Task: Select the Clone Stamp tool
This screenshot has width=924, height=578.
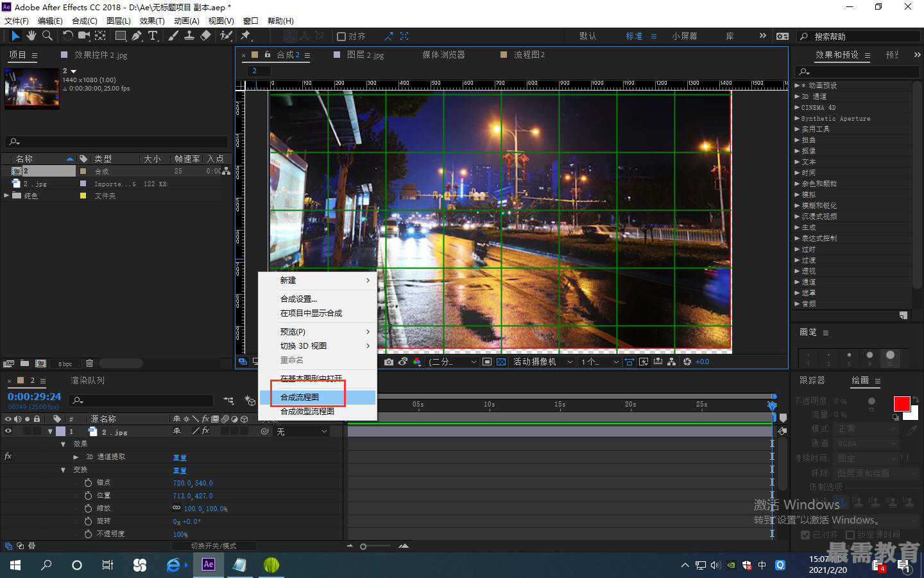Action: tap(189, 36)
